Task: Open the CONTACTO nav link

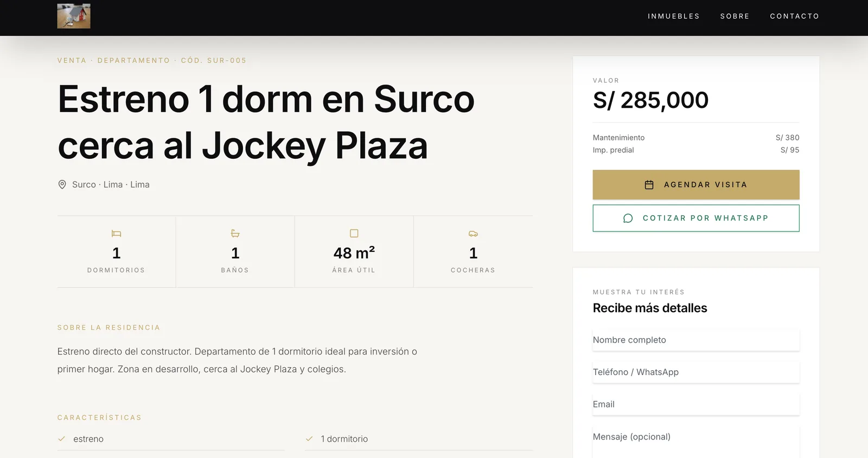Action: click(795, 16)
